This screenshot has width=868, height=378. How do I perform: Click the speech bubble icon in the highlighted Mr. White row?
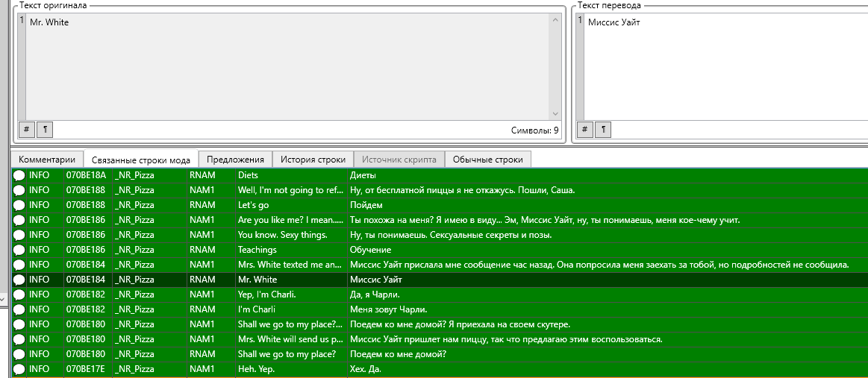19,280
